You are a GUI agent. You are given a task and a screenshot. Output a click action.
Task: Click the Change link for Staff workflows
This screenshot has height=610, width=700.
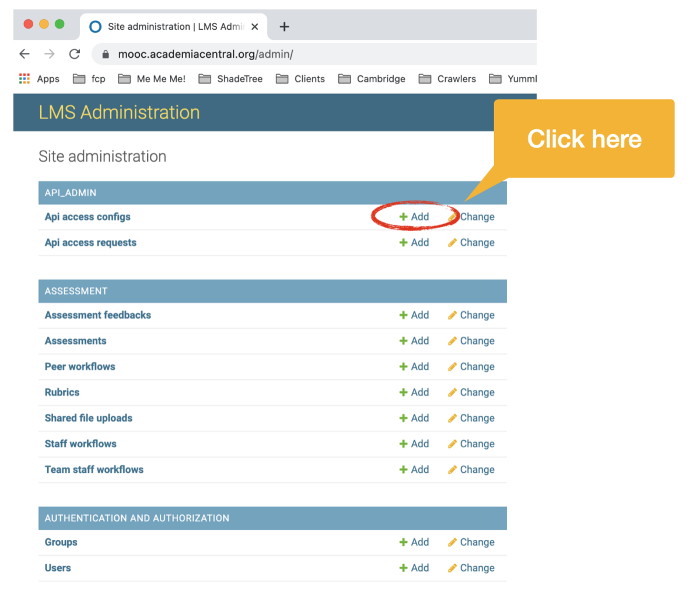(x=477, y=444)
